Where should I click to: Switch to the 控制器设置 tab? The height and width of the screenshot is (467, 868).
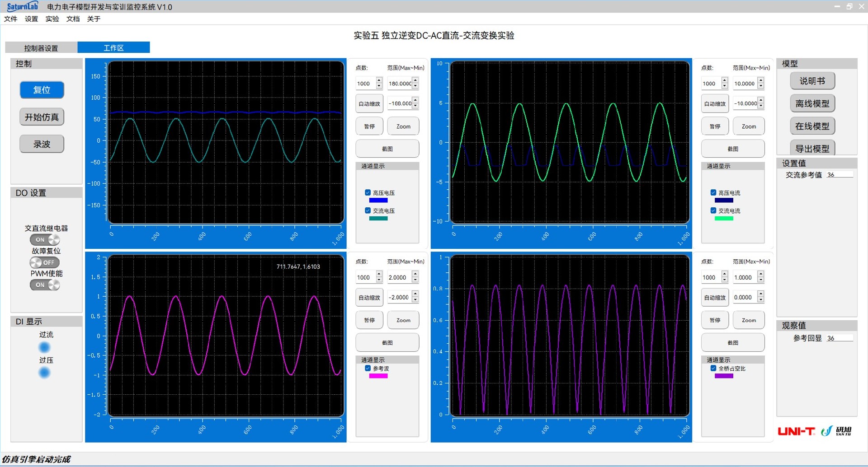41,48
